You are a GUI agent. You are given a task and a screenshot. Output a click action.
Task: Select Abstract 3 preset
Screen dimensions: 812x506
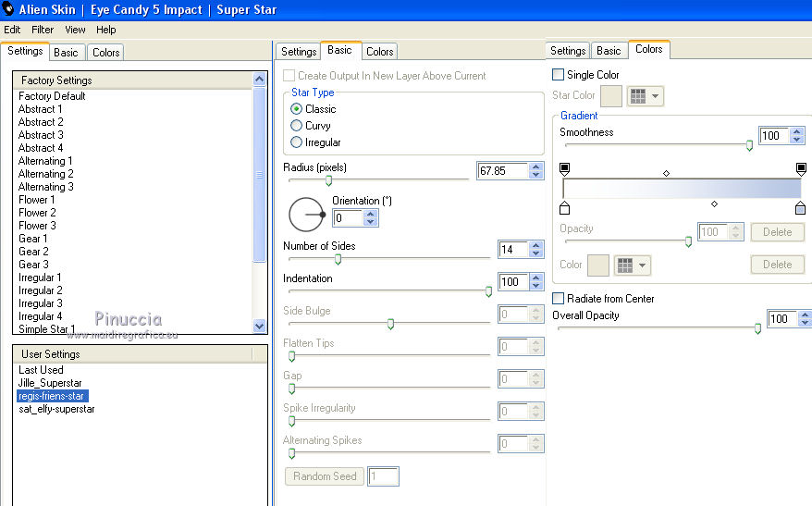tap(41, 135)
